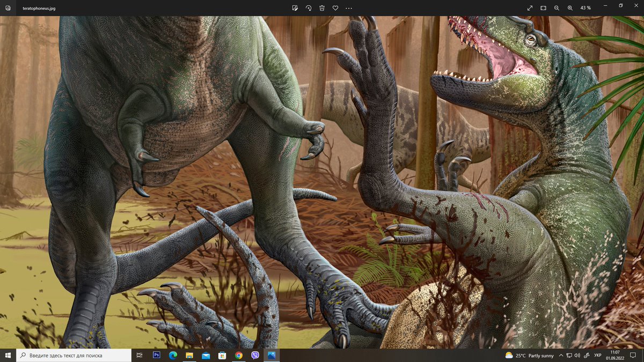Zoom out with the minus magnifier

coord(557,8)
